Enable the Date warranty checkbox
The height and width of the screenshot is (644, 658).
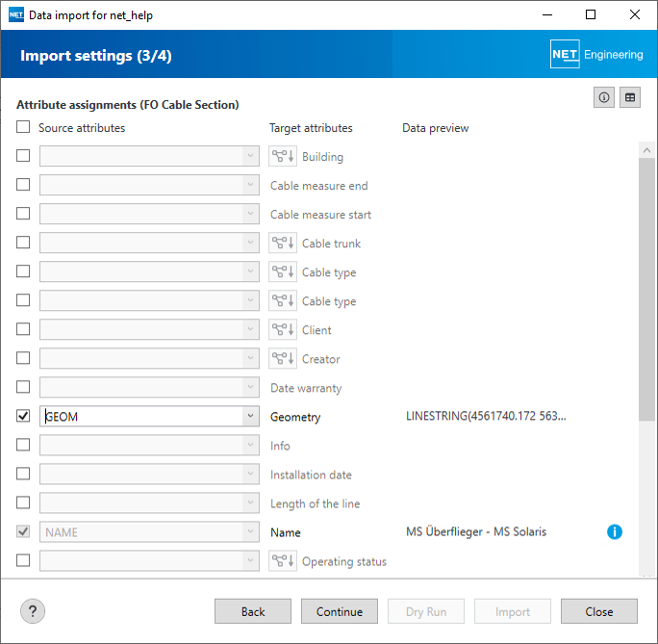click(23, 388)
